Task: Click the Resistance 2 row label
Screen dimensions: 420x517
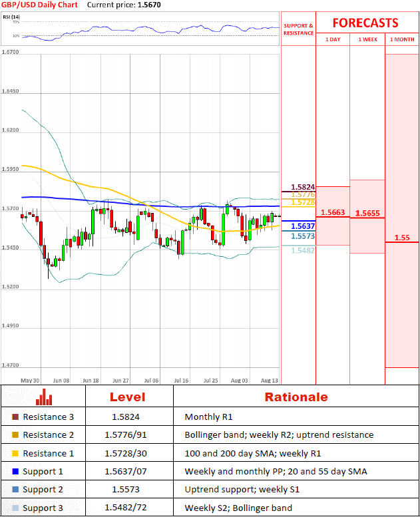Action: (48, 435)
